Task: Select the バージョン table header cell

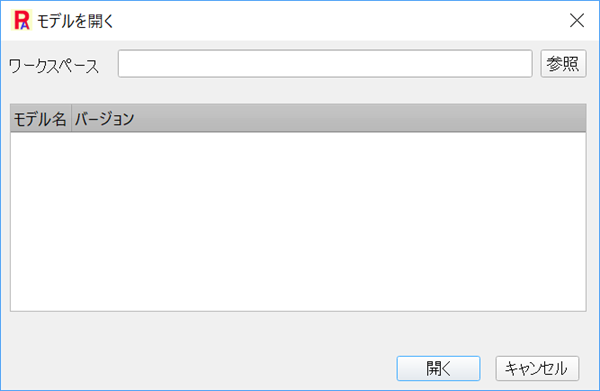Action: 104,119
